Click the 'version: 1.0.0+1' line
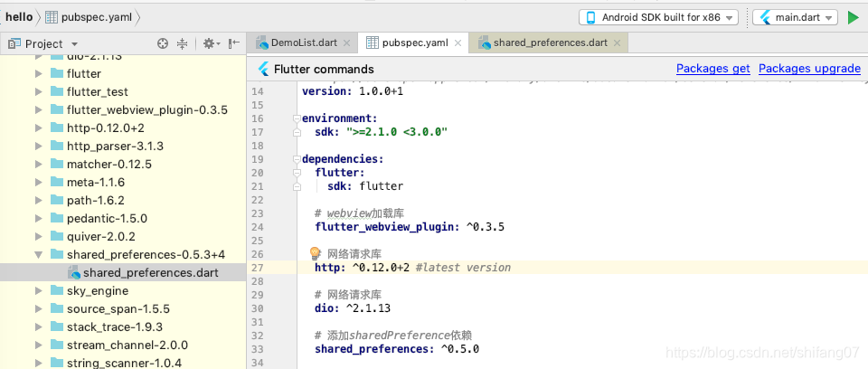Image resolution: width=868 pixels, height=369 pixels. pos(353,90)
